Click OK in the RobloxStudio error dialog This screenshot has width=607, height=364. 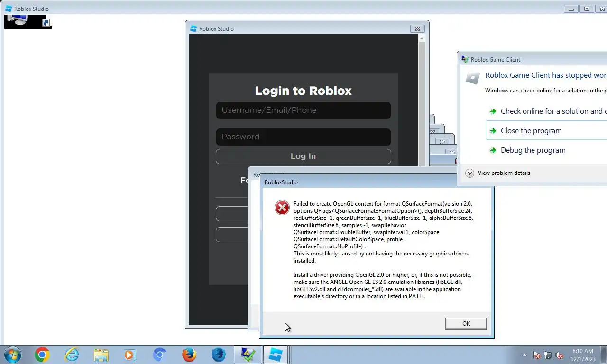[466, 323]
